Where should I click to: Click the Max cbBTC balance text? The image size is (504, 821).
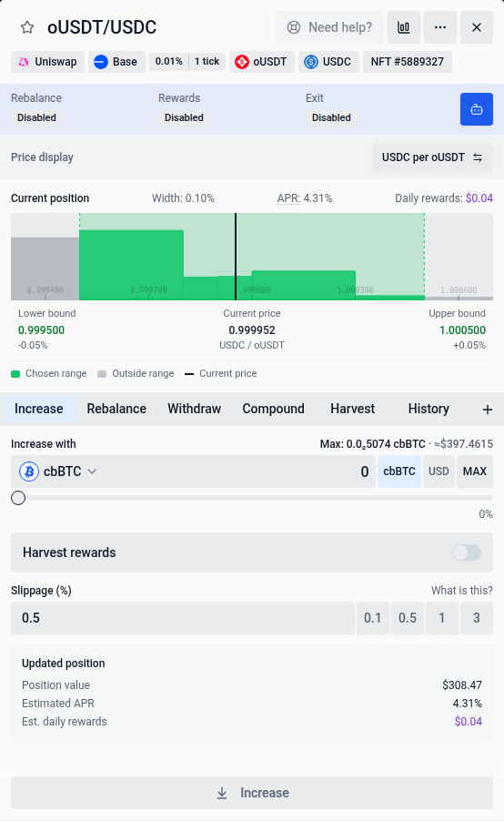373,444
